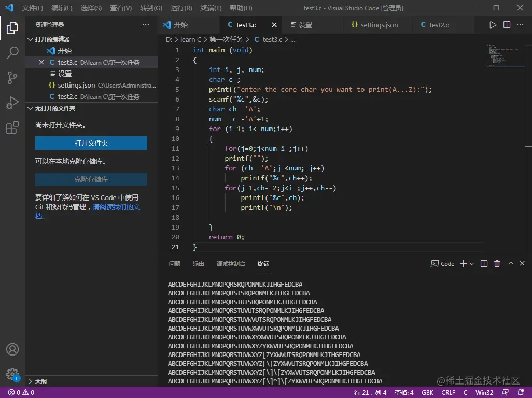Click 'Win32' configuration in status bar

tap(484, 393)
